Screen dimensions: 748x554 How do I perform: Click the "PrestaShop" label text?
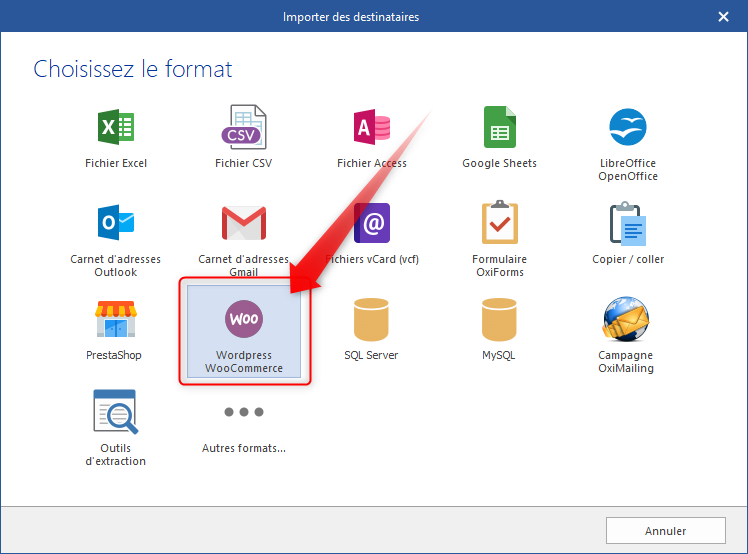click(x=114, y=355)
